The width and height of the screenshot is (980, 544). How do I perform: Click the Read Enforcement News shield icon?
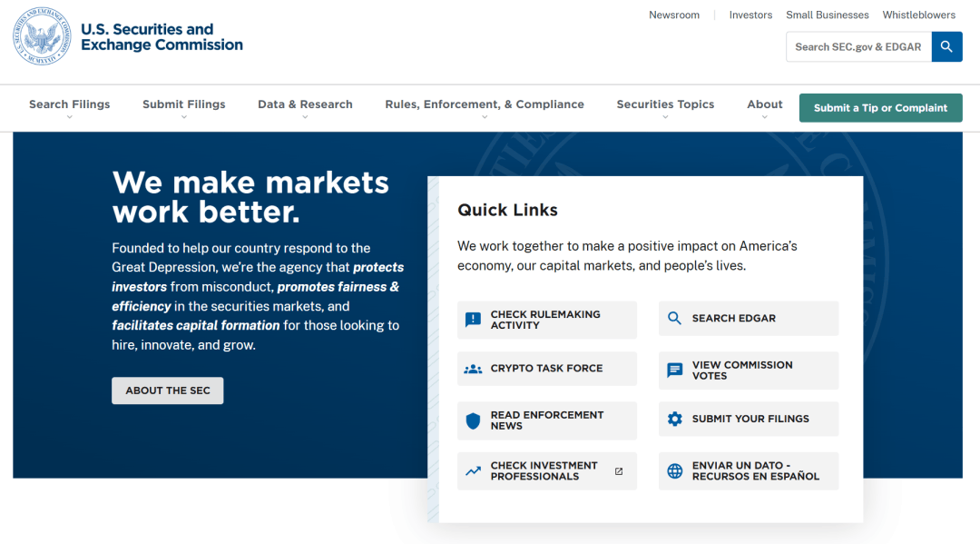tap(473, 420)
